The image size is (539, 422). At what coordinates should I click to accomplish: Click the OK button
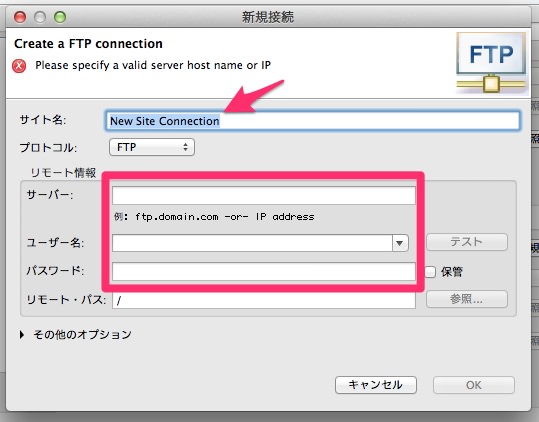(x=474, y=385)
